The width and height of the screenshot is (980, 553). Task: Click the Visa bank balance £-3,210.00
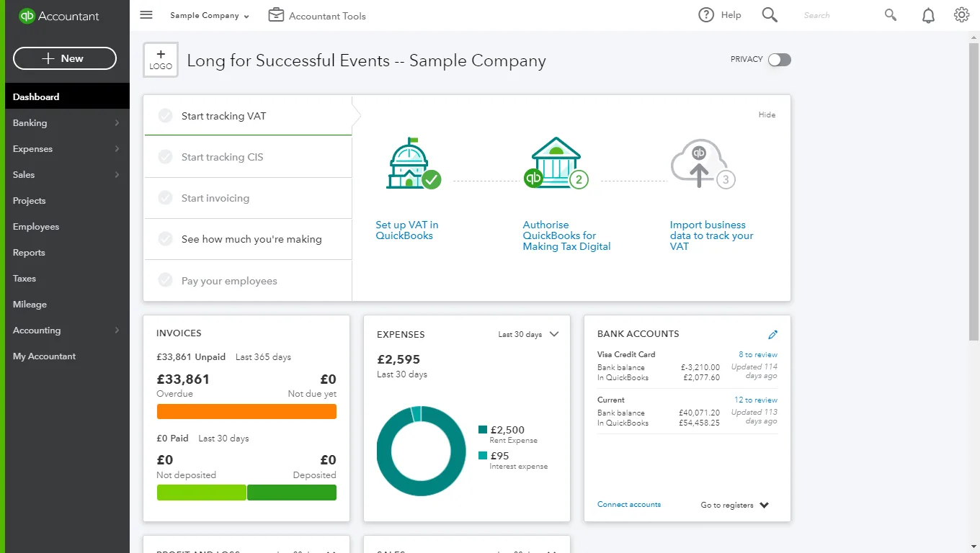(700, 368)
